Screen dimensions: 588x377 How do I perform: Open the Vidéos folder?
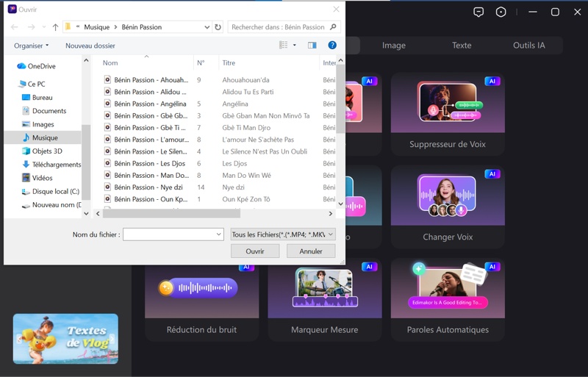37,178
